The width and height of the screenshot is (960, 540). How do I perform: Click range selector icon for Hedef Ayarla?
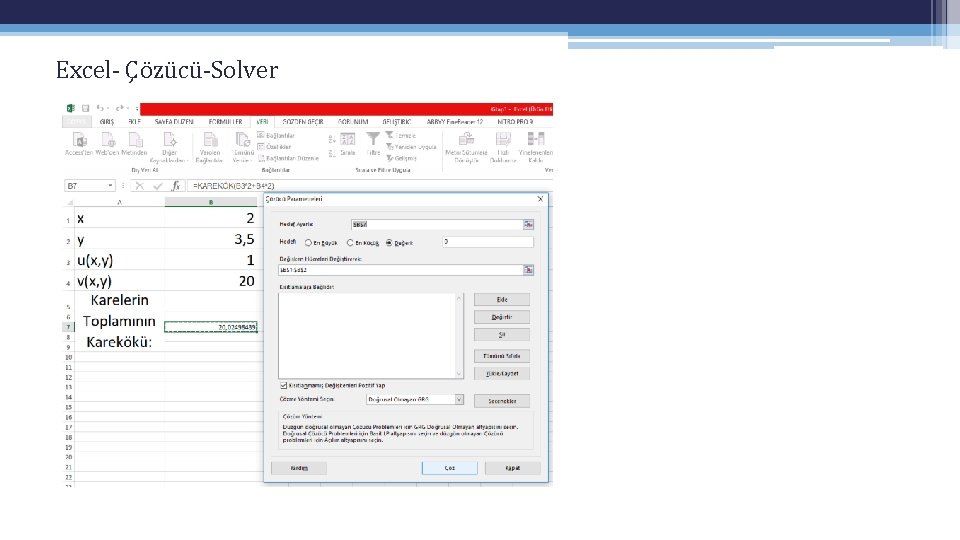(x=528, y=225)
